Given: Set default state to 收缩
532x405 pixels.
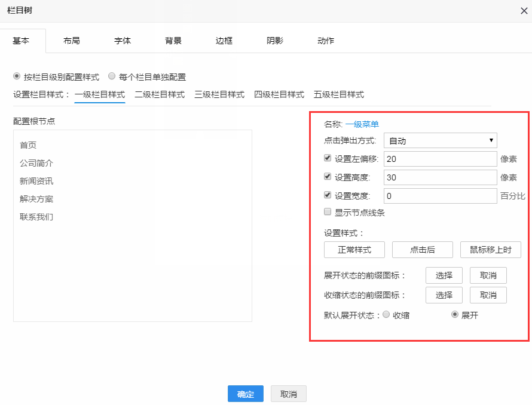Looking at the screenshot, I should coord(386,315).
